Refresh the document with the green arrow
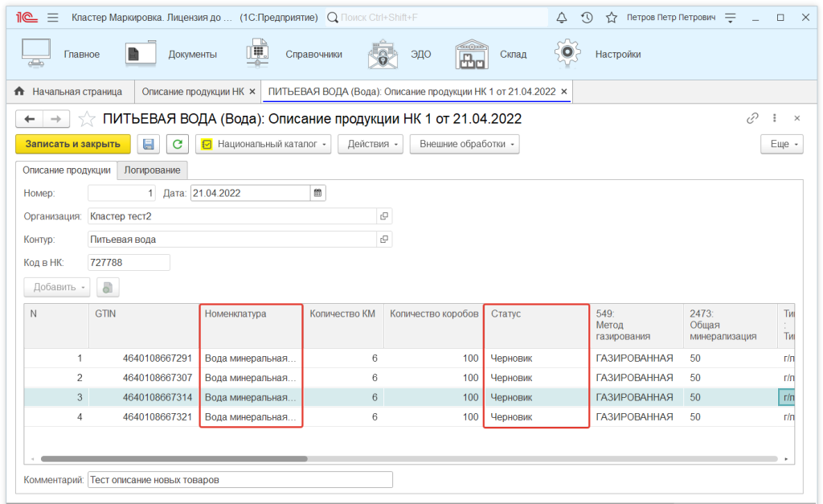The image size is (823, 504). click(178, 144)
